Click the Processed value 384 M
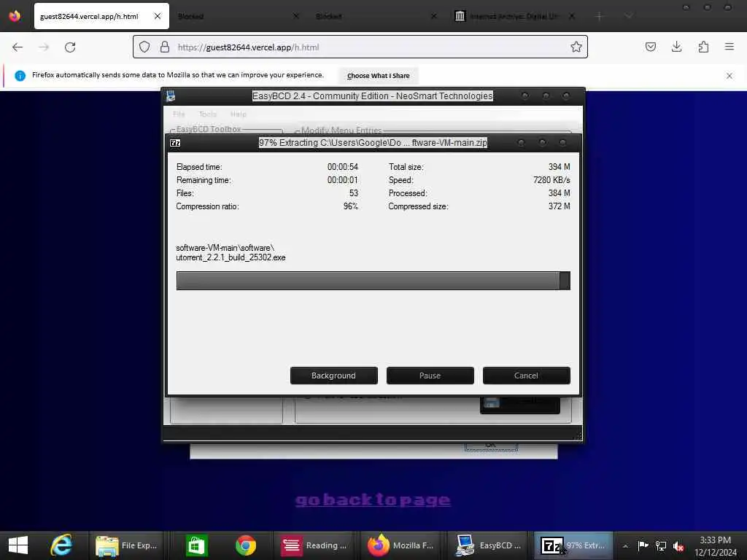The width and height of the screenshot is (747, 560). point(560,193)
